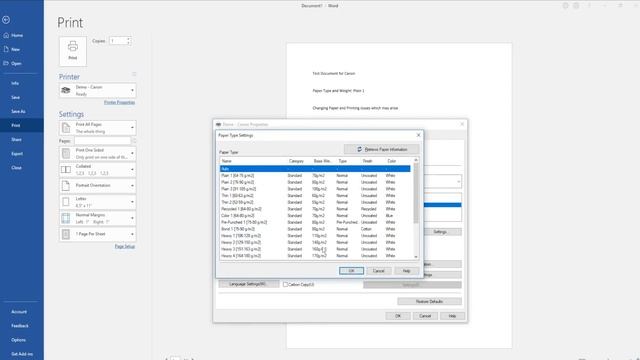Increase the Copies count with up arrow

coord(129,39)
